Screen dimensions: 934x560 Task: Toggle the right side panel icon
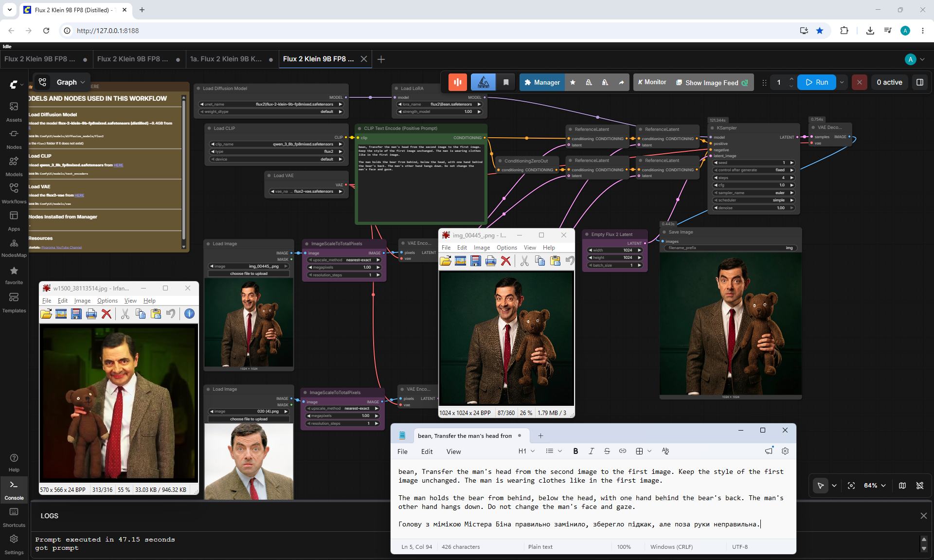(x=919, y=82)
